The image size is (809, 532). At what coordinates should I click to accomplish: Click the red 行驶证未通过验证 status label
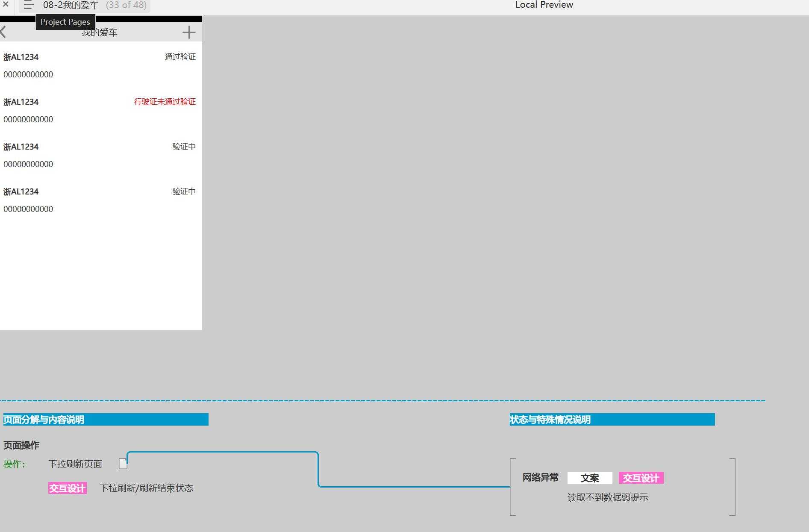point(165,102)
